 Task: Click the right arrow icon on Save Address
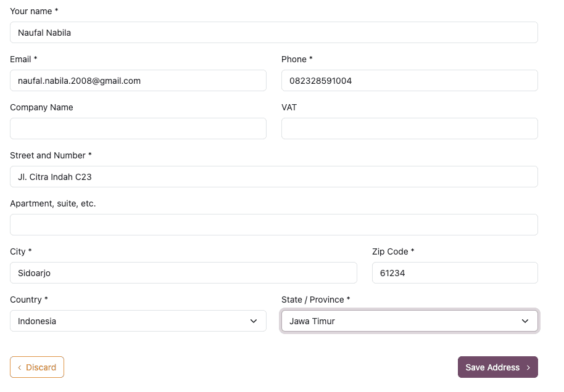click(x=529, y=367)
